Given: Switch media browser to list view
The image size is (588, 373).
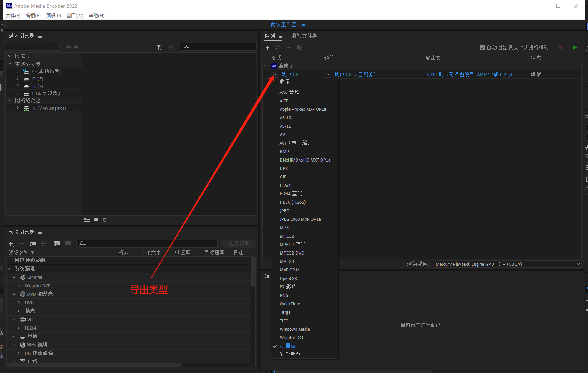Looking at the screenshot, I should point(87,220).
